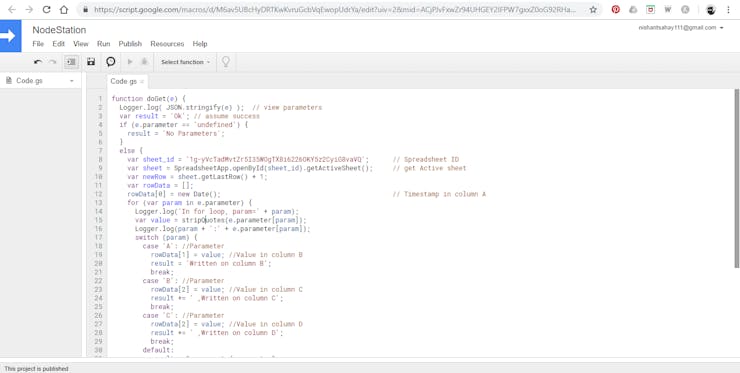740x373 pixels.
Task: Click the 'default:' code line
Action: point(158,350)
